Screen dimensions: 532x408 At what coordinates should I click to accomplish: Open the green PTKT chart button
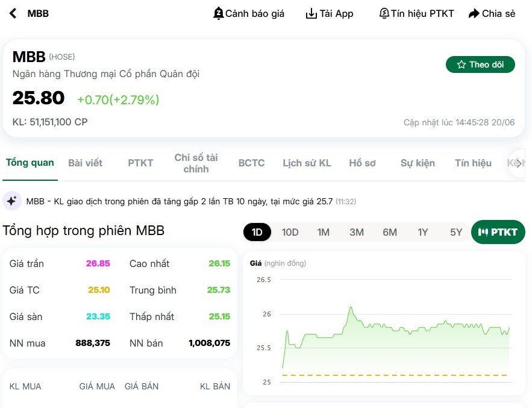click(x=498, y=232)
